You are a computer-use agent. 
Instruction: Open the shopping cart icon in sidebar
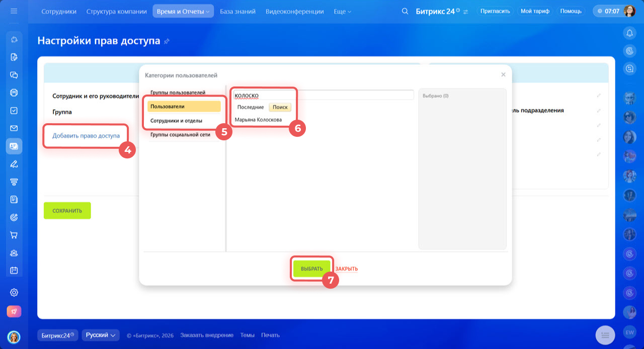coord(14,235)
